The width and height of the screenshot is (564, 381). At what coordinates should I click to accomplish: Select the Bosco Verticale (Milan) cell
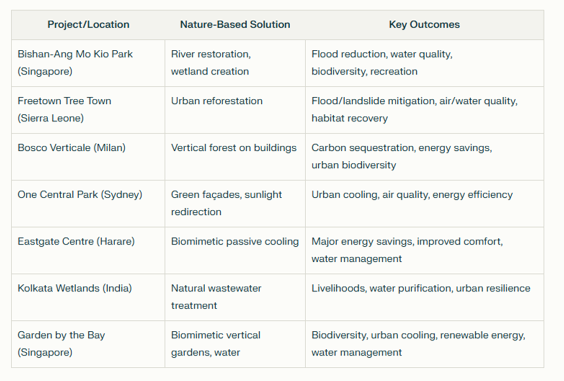click(88, 157)
